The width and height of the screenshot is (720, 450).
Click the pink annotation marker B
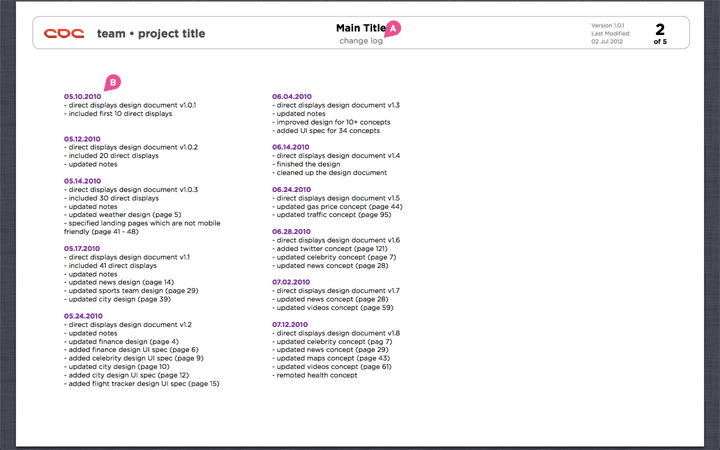(x=113, y=82)
